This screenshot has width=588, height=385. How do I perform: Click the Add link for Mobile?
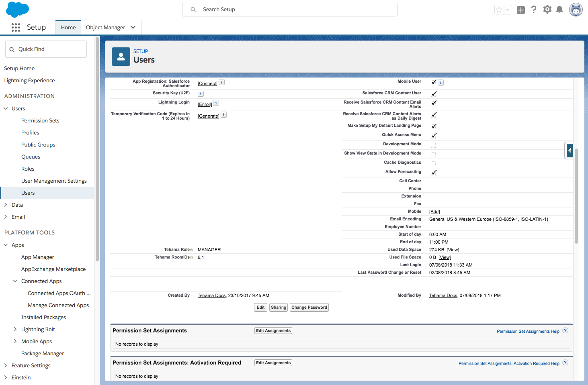pos(434,212)
